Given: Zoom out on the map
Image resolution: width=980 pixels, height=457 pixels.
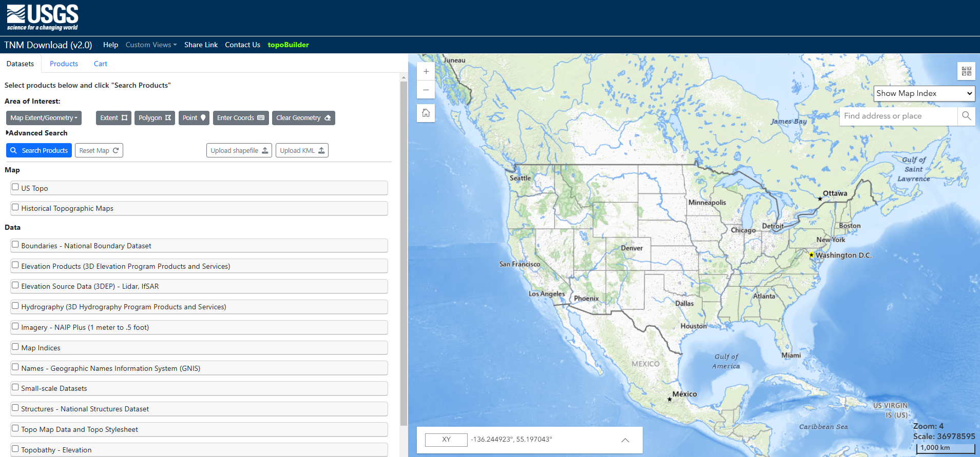Looking at the screenshot, I should coord(426,90).
